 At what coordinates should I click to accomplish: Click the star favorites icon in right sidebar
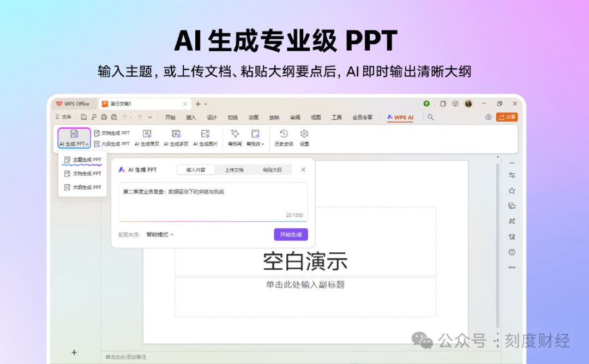pyautogui.click(x=512, y=189)
